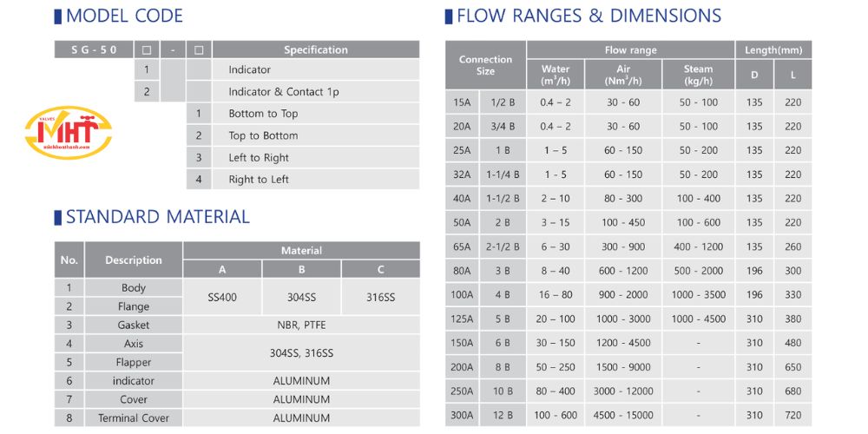
Task: Select Material column C header
Action: point(381,270)
